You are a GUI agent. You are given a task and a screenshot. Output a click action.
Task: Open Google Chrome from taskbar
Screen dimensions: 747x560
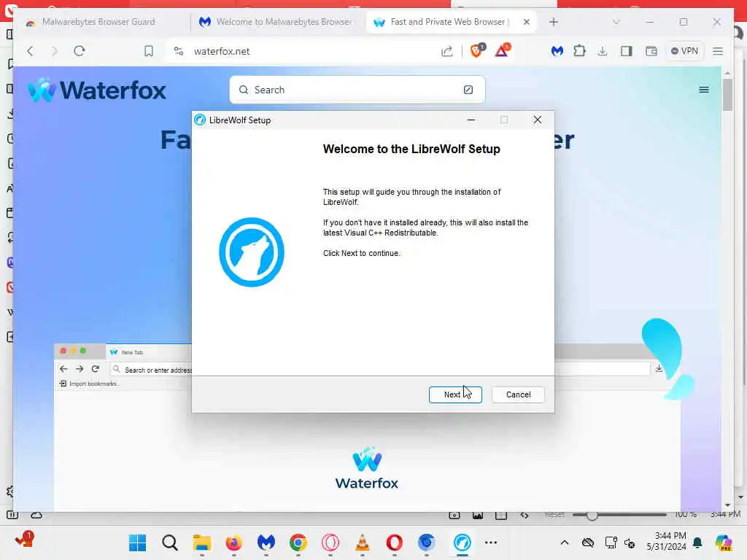(x=298, y=542)
